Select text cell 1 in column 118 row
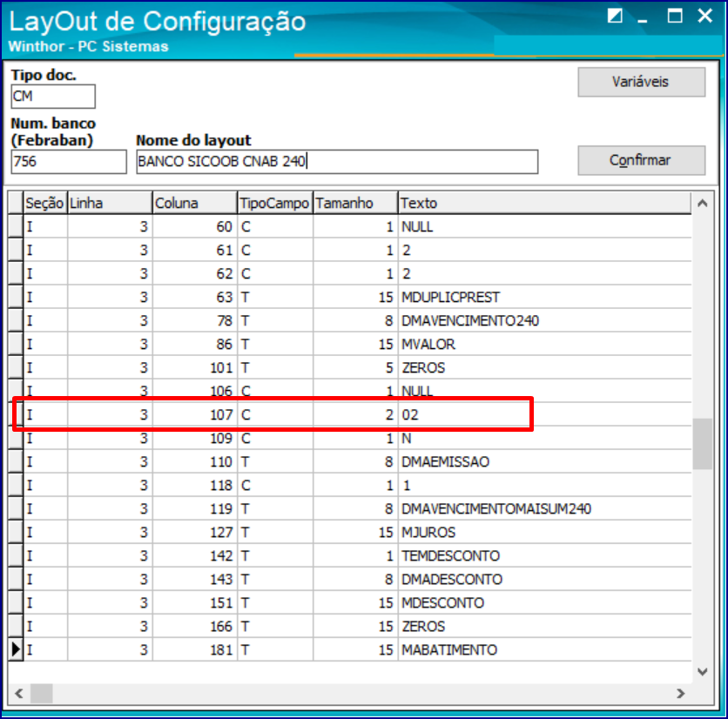Image resolution: width=728 pixels, height=719 pixels. point(544,485)
